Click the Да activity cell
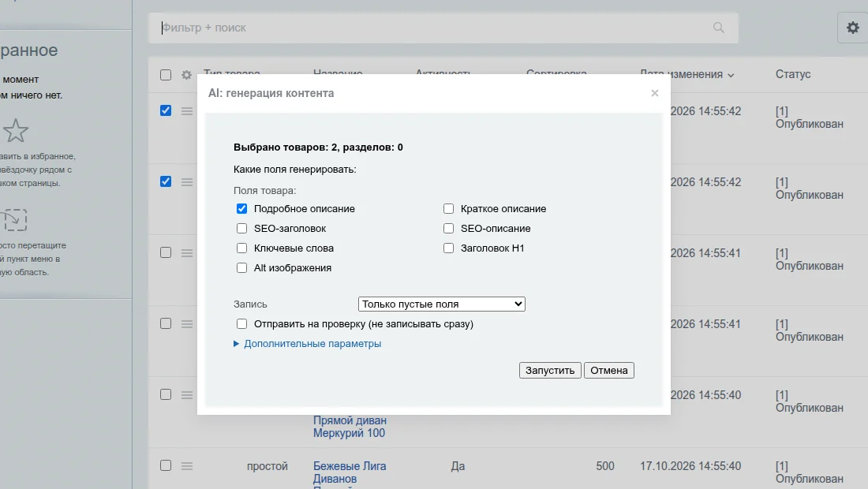 [x=458, y=466]
